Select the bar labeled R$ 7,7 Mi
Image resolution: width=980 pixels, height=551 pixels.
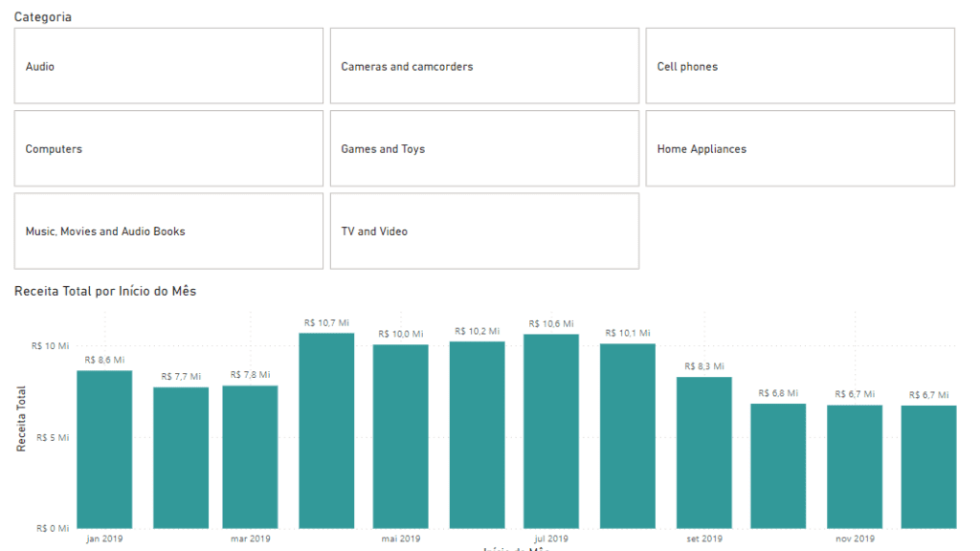[181, 458]
